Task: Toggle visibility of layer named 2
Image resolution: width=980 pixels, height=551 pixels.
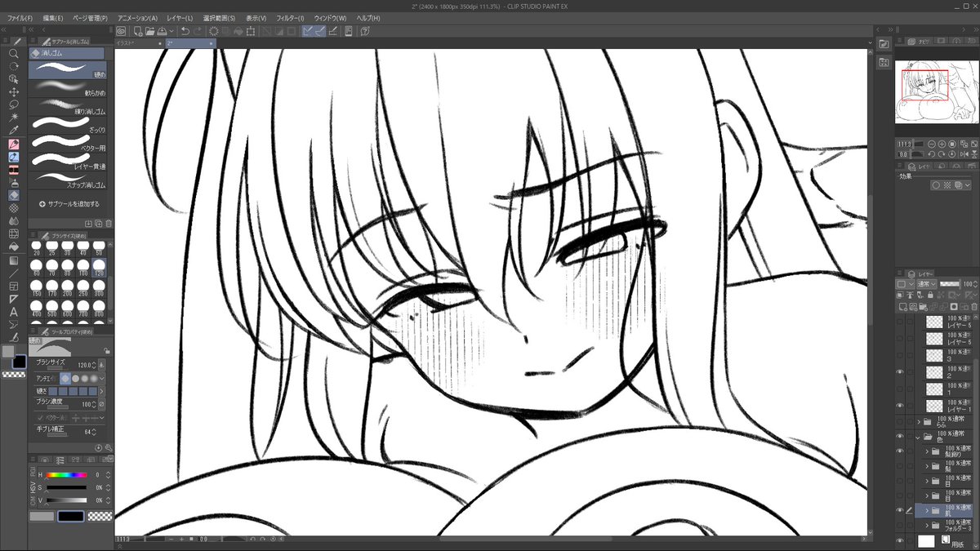Action: 900,371
